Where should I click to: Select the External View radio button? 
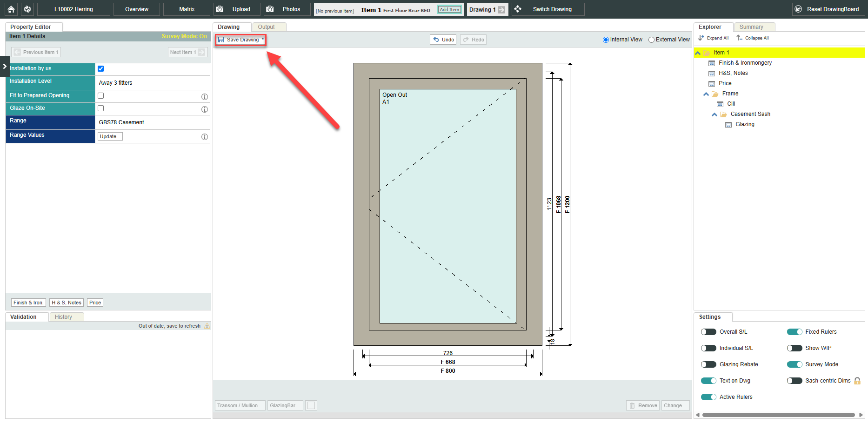(x=651, y=40)
